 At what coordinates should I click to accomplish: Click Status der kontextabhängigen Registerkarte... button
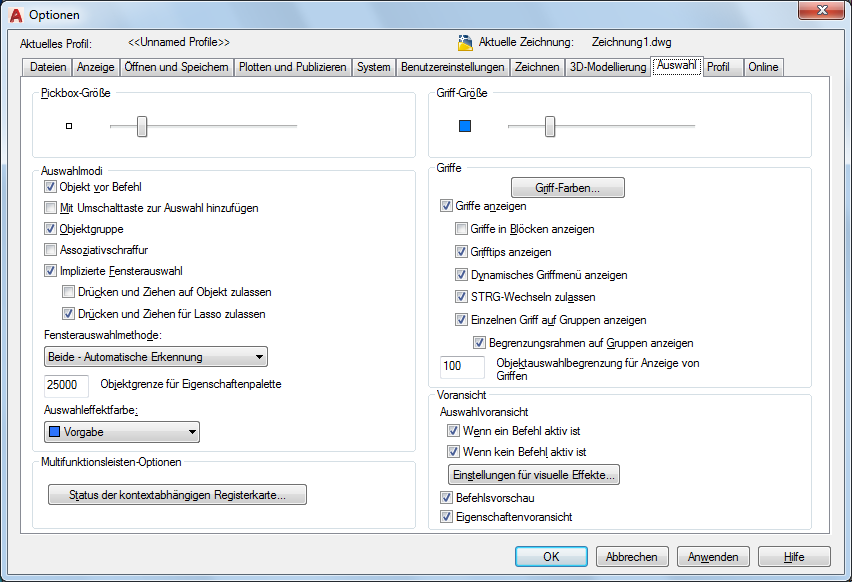177,495
